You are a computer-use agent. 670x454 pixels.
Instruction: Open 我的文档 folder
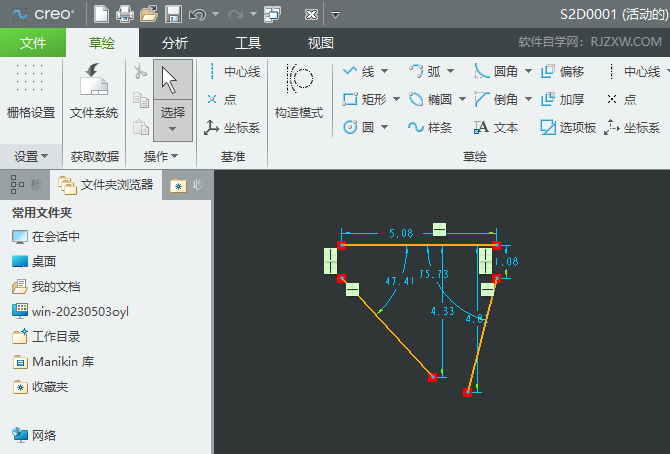(x=46, y=286)
